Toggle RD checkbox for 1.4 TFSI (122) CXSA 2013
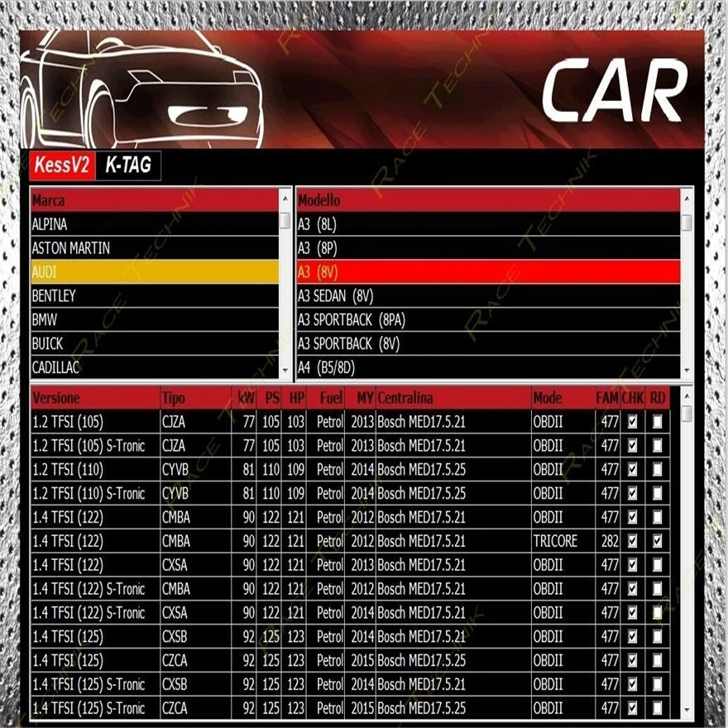Viewport: 728px width, 728px height. [657, 564]
